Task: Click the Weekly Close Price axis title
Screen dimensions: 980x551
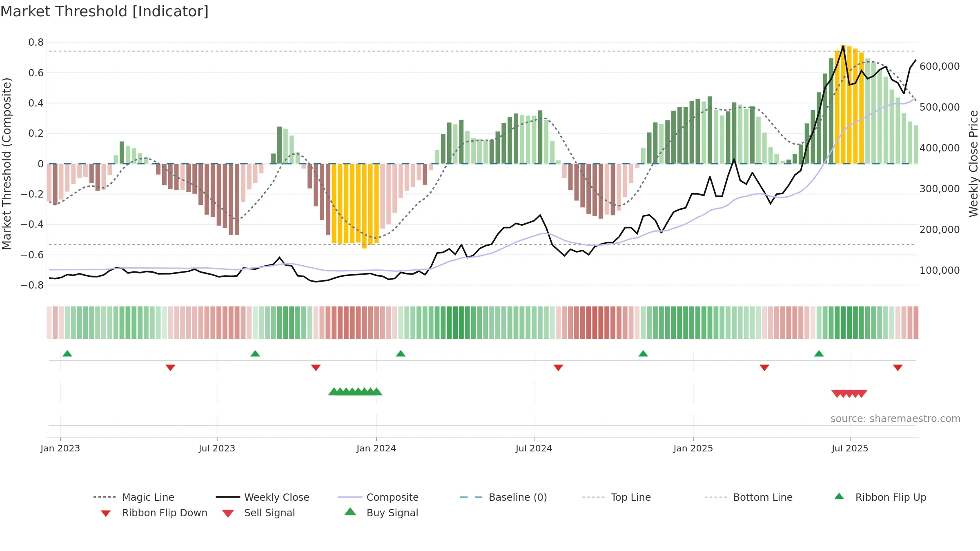Action: click(973, 163)
